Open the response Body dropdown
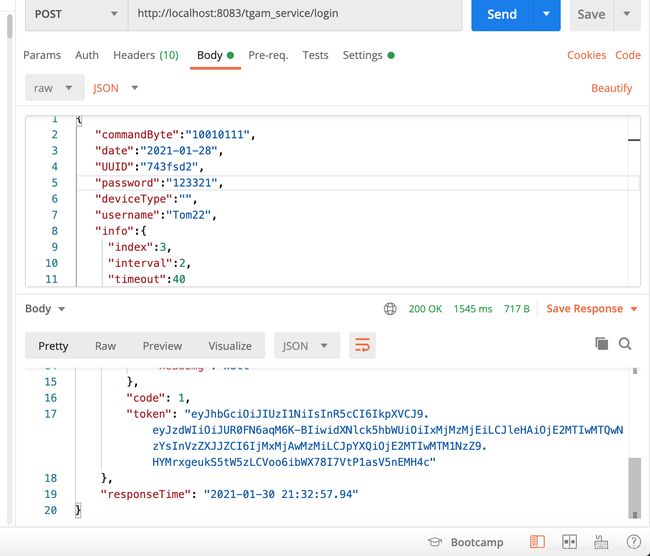Viewport: 650px width, 556px height. [x=45, y=309]
